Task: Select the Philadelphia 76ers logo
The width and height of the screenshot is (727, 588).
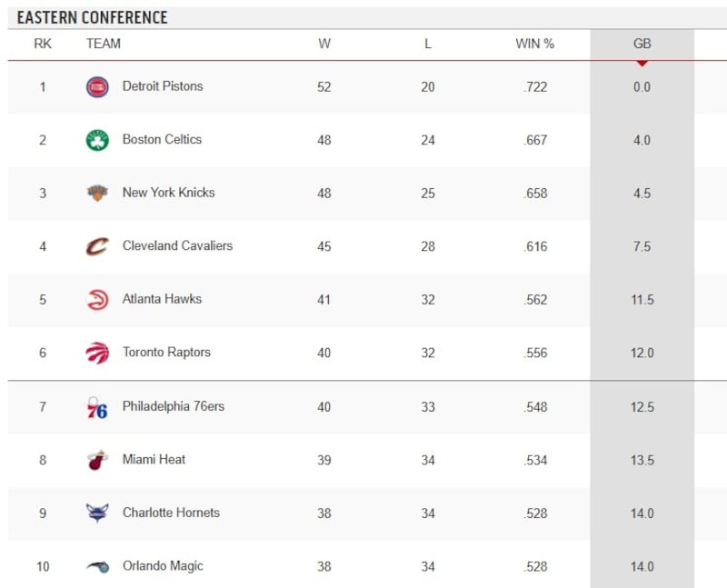Action: (x=96, y=407)
